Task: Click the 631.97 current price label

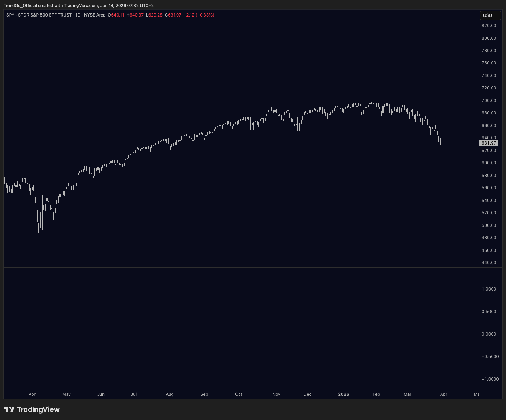Action: click(x=489, y=143)
